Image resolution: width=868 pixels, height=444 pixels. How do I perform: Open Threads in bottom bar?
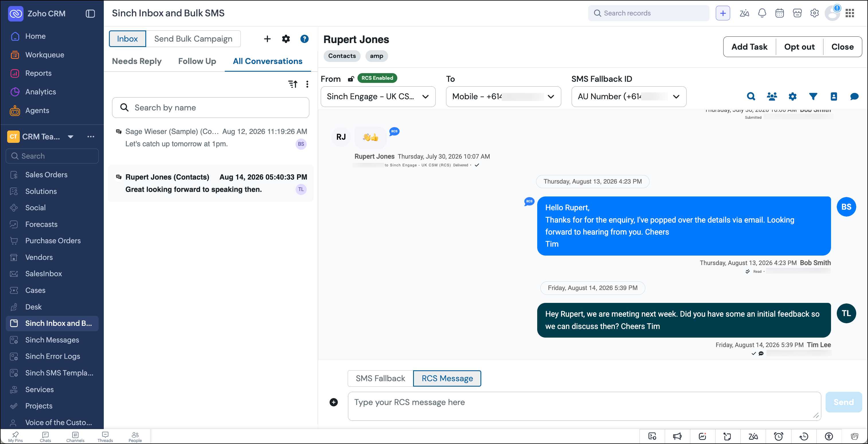pyautogui.click(x=105, y=437)
